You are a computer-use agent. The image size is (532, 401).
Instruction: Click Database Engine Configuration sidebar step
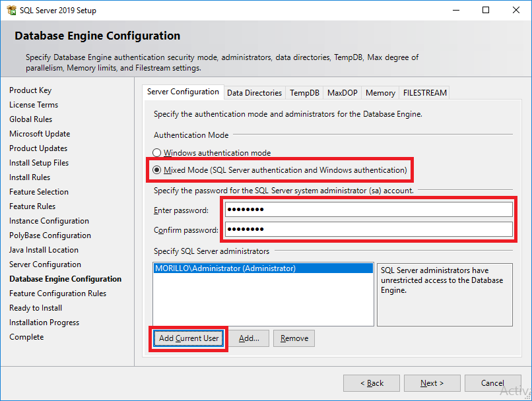[x=65, y=279]
